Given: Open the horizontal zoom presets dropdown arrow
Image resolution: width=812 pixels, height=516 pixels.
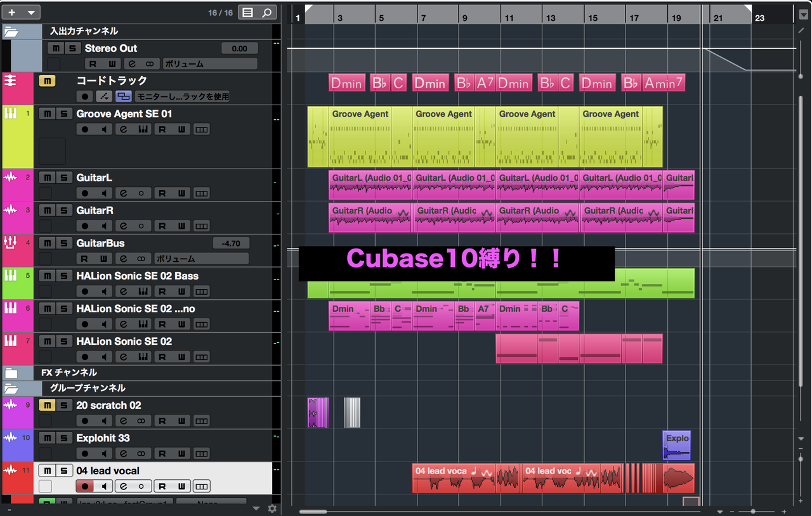Looking at the screenshot, I should 720,511.
